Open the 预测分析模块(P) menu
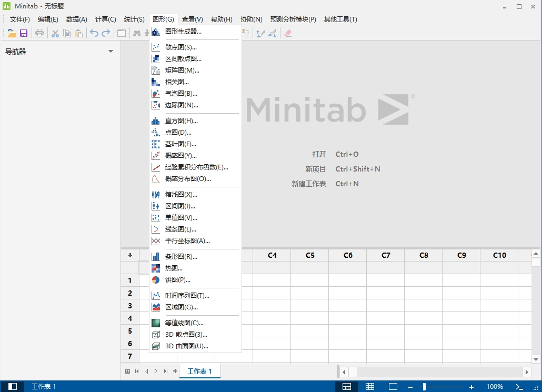The height and width of the screenshot is (392, 542). click(x=293, y=19)
